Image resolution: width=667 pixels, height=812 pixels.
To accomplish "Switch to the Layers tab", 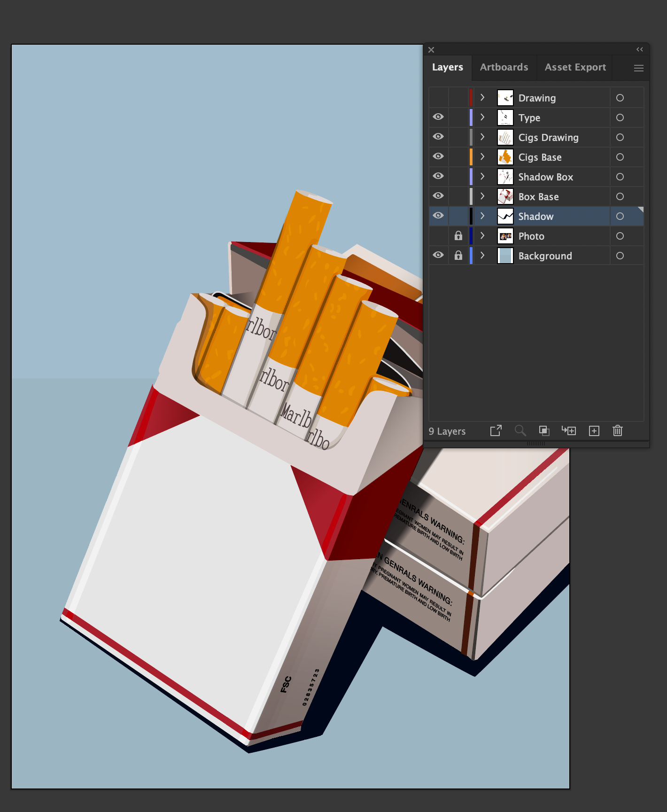I will (x=448, y=67).
